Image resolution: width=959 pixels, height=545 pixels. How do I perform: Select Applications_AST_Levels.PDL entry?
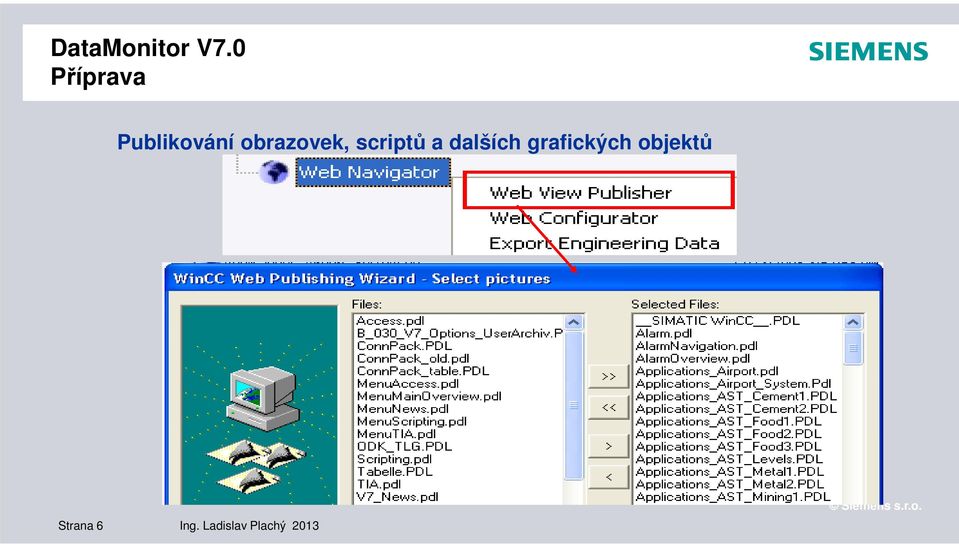[x=729, y=459]
